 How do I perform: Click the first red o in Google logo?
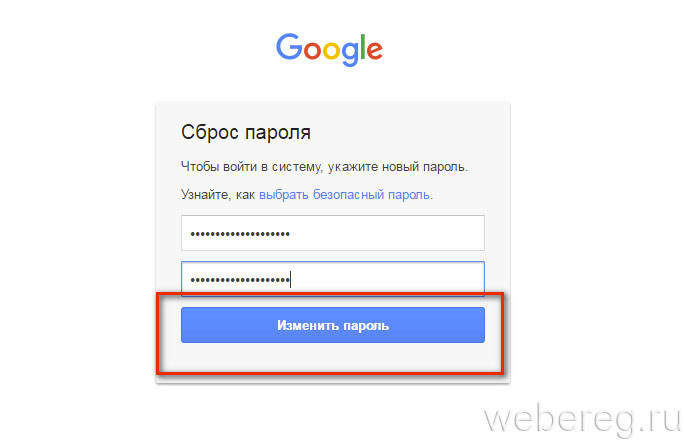[x=312, y=51]
